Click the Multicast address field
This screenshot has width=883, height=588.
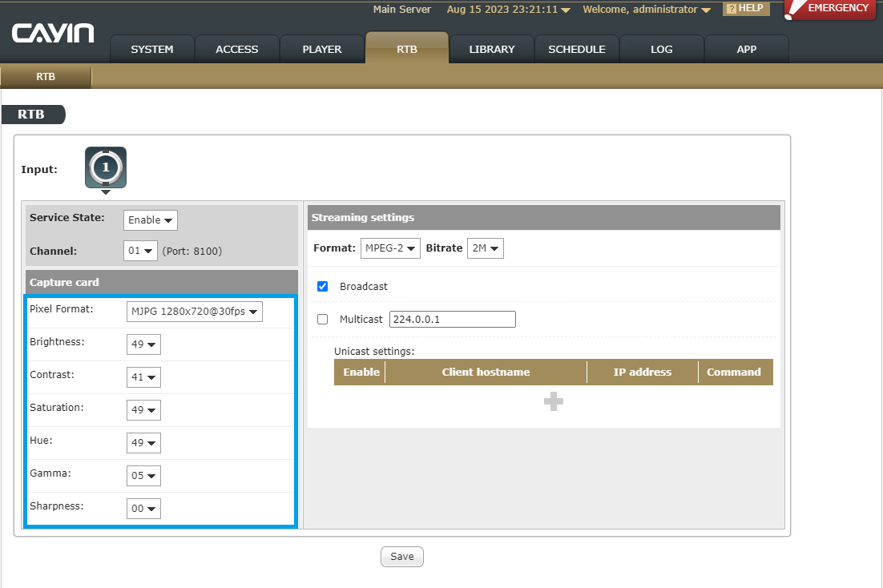click(452, 320)
